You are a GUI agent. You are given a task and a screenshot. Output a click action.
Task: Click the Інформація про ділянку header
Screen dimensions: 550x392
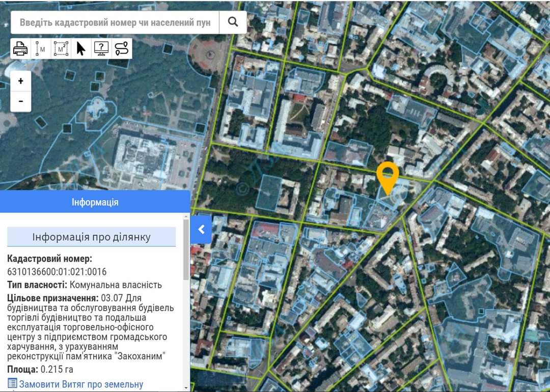[91, 237]
